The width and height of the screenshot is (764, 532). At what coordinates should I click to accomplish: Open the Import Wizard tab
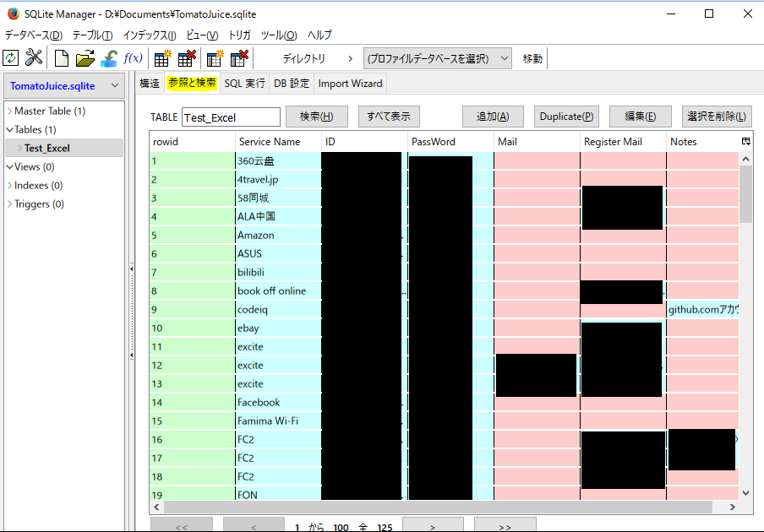click(350, 84)
